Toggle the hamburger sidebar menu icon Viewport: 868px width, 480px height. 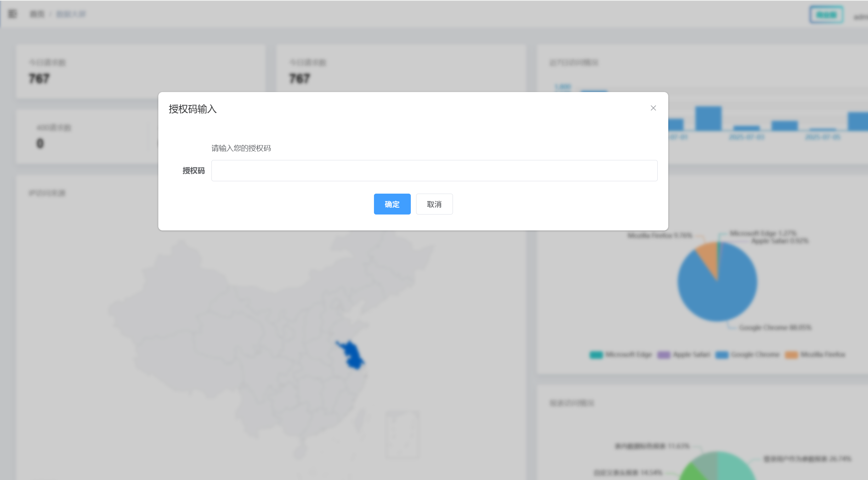(x=13, y=14)
